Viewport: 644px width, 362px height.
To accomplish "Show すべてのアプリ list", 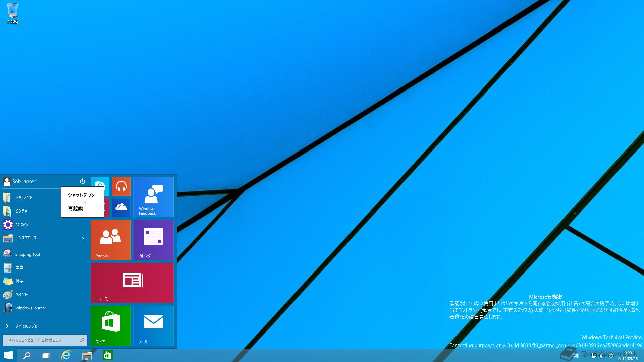I will 21,326.
